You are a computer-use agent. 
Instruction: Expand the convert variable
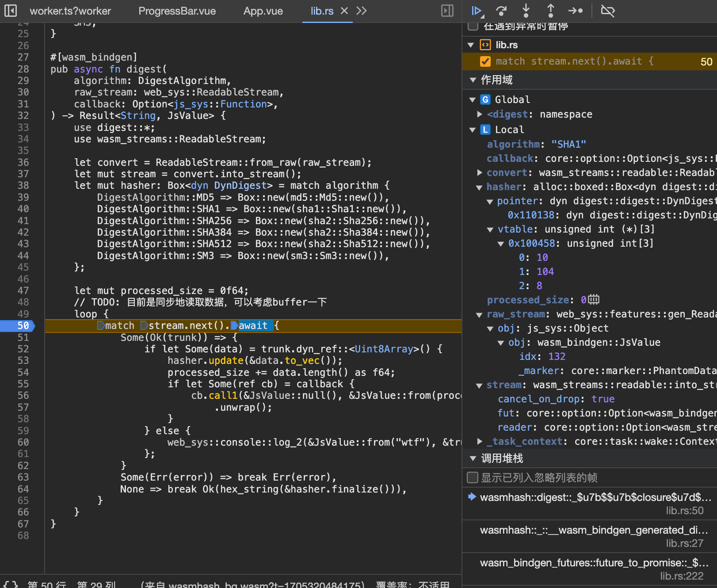480,172
